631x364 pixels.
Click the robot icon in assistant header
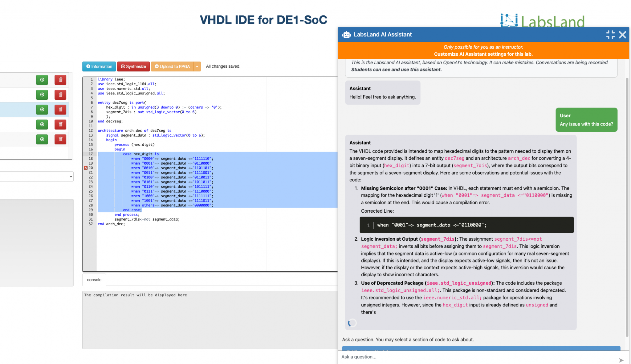click(346, 35)
